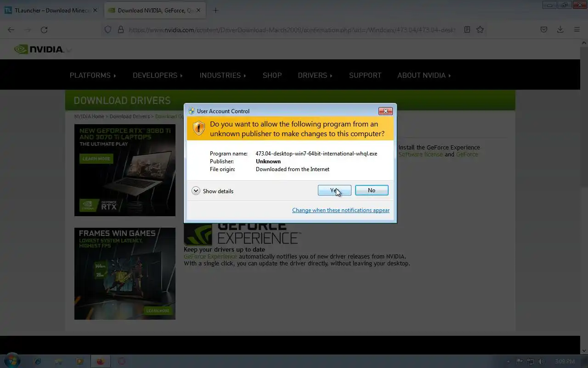588x368 pixels.
Task: Toggle reader view icon in address bar
Action: [467, 29]
